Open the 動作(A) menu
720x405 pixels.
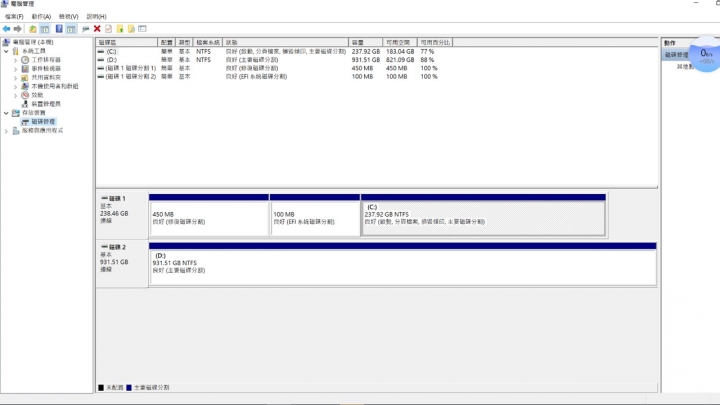pos(41,17)
